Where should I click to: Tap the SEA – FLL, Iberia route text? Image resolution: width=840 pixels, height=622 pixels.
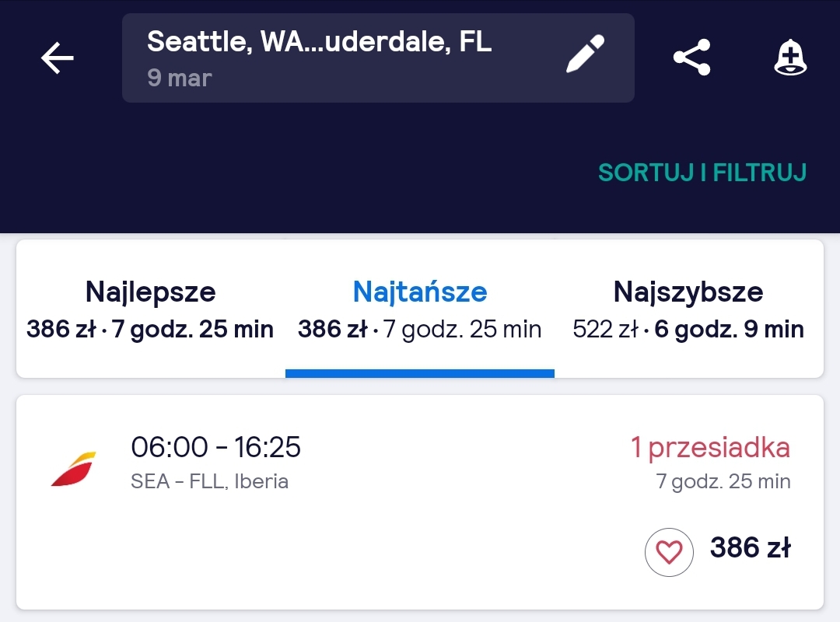209,481
